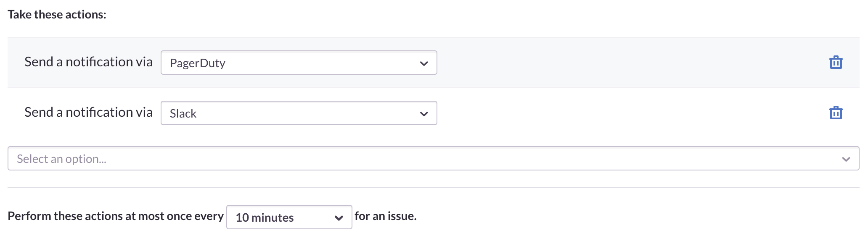Click the 'for an issue.' text
The image size is (868, 241).
(x=386, y=216)
